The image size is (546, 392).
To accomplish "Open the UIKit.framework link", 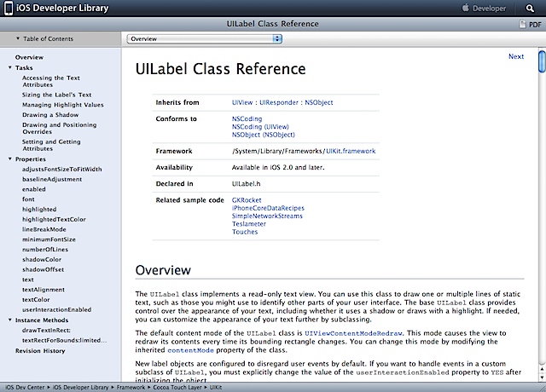I will (x=350, y=151).
